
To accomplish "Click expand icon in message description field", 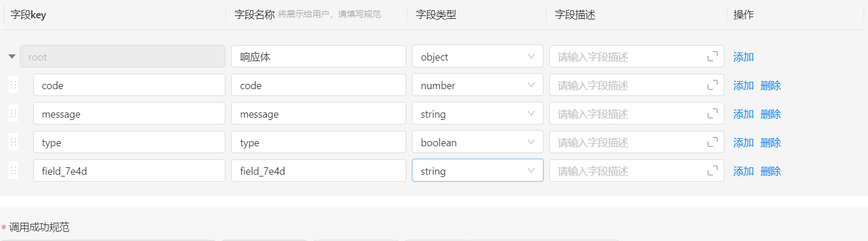I will tap(712, 114).
